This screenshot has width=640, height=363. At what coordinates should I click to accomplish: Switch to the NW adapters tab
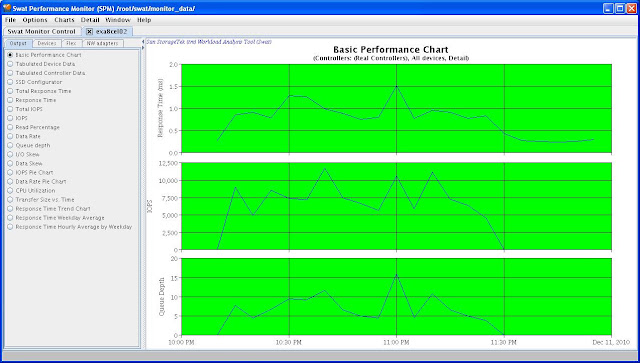(102, 43)
